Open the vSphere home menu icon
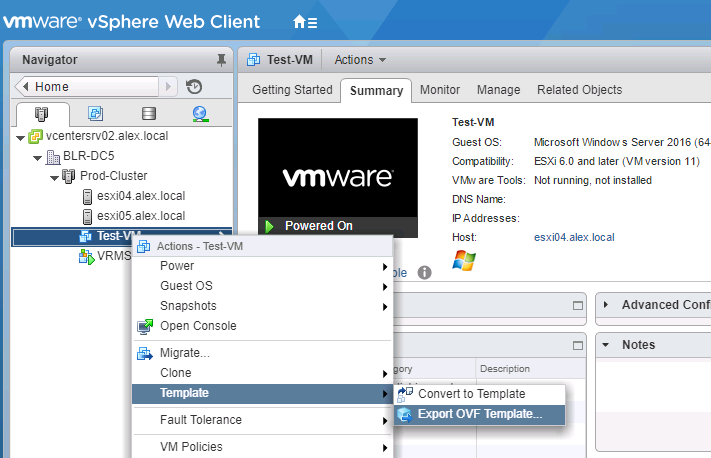Image resolution: width=711 pixels, height=458 pixels. 305,22
